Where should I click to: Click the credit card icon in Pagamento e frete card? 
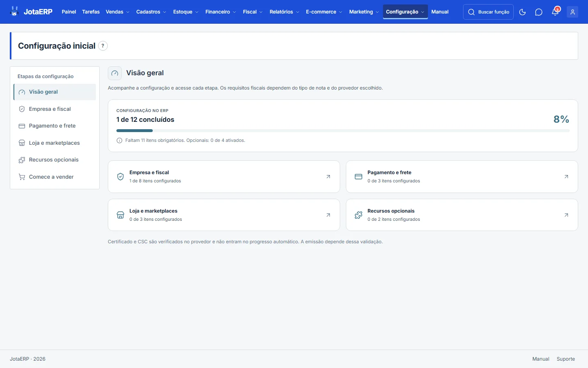(359, 177)
